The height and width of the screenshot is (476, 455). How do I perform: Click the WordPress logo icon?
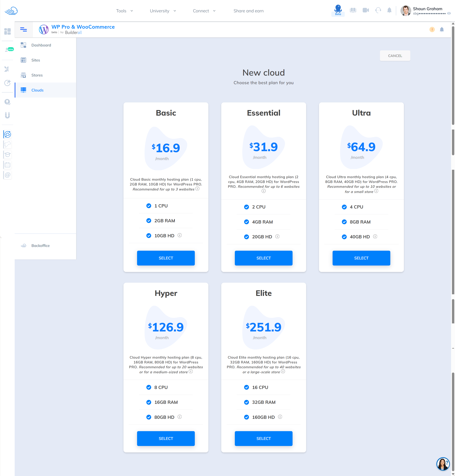click(44, 30)
